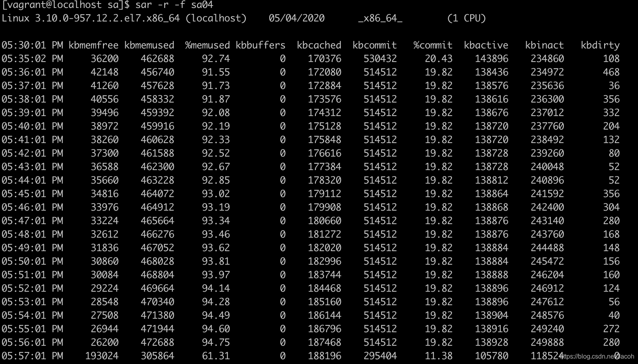This screenshot has width=638, height=364.
Task: Click the %commit column header
Action: click(x=433, y=45)
